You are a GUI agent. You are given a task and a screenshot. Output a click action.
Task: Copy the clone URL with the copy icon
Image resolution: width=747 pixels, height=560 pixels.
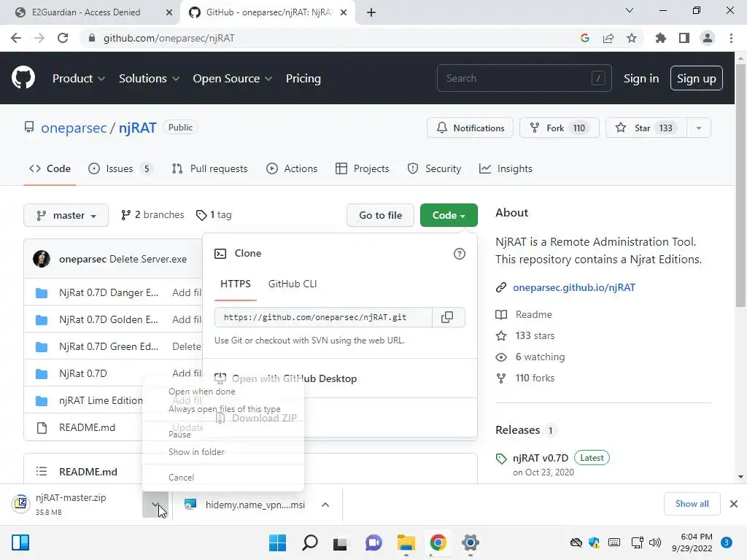447,317
